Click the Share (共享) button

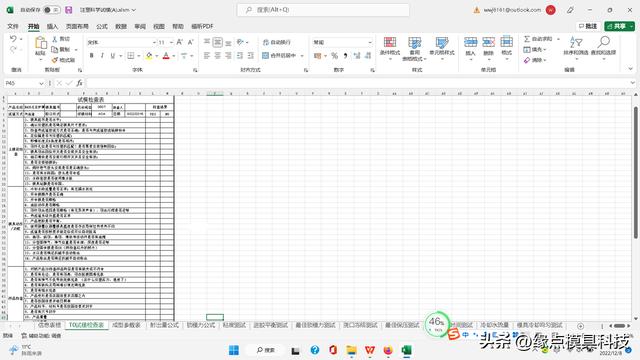[620, 26]
